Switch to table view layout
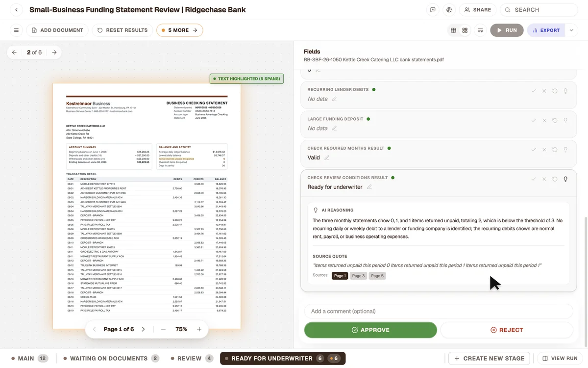Image resolution: width=588 pixels, height=368 pixels. (x=453, y=30)
